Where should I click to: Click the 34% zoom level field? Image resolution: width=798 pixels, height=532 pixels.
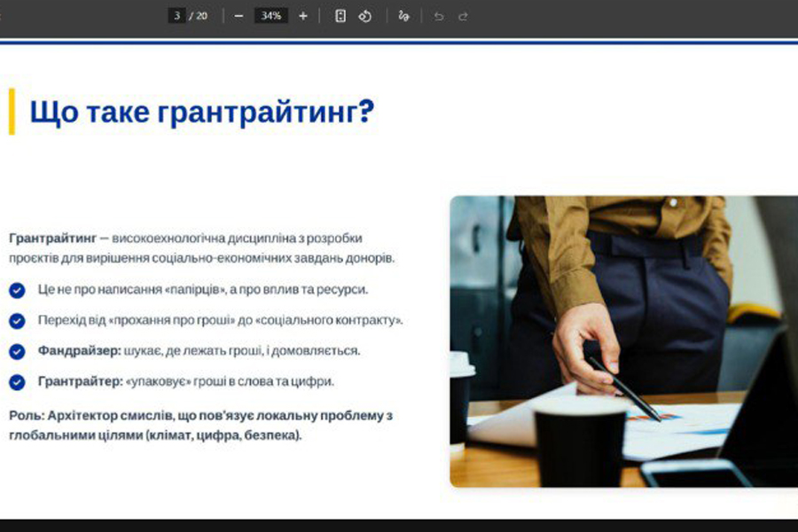tap(270, 16)
